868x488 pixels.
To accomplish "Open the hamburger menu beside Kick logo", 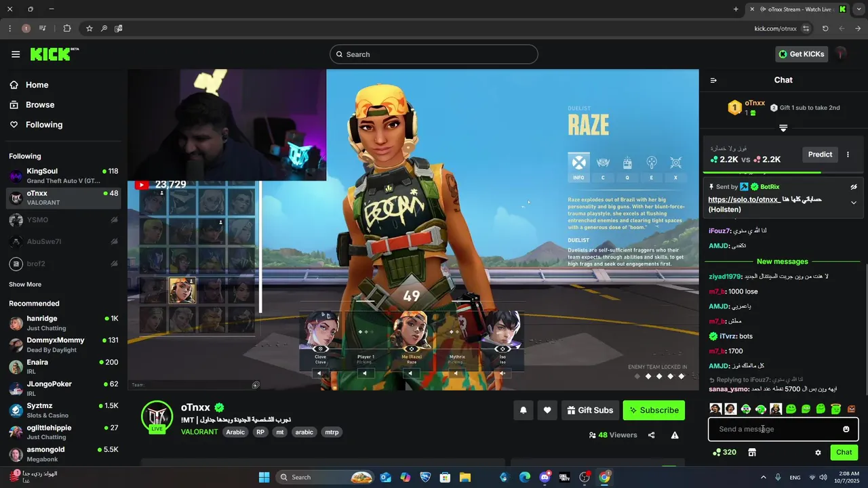I will click(16, 54).
